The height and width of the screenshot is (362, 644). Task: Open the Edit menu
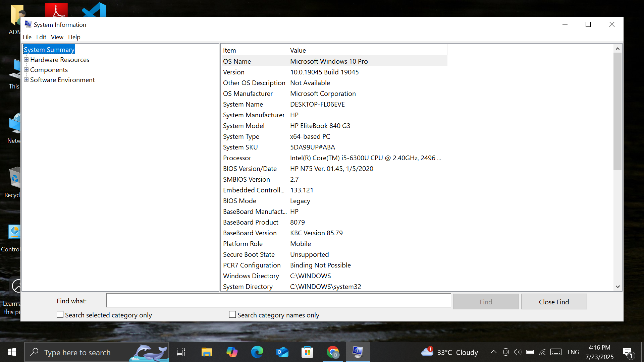click(41, 37)
